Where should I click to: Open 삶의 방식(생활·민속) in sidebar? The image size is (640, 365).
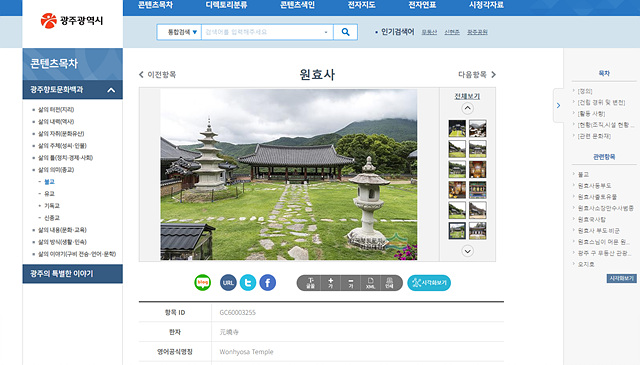(62, 242)
